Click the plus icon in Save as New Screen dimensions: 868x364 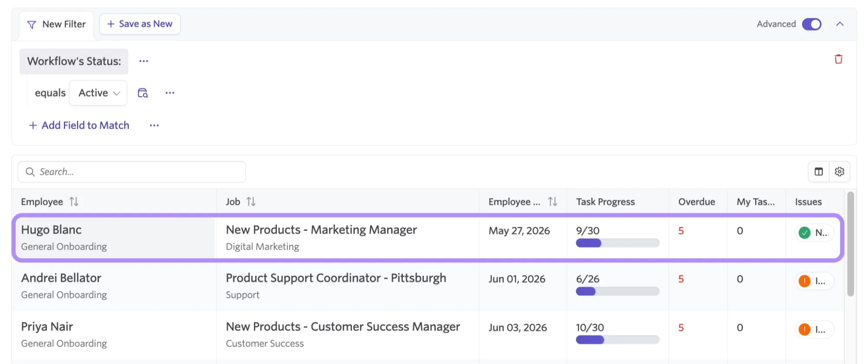(x=111, y=24)
